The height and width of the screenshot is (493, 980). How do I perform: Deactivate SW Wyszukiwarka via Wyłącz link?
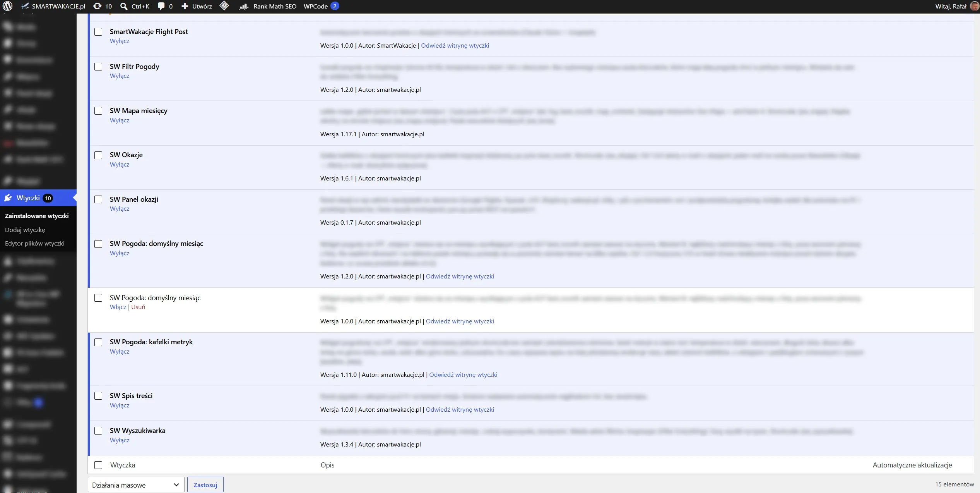click(120, 440)
